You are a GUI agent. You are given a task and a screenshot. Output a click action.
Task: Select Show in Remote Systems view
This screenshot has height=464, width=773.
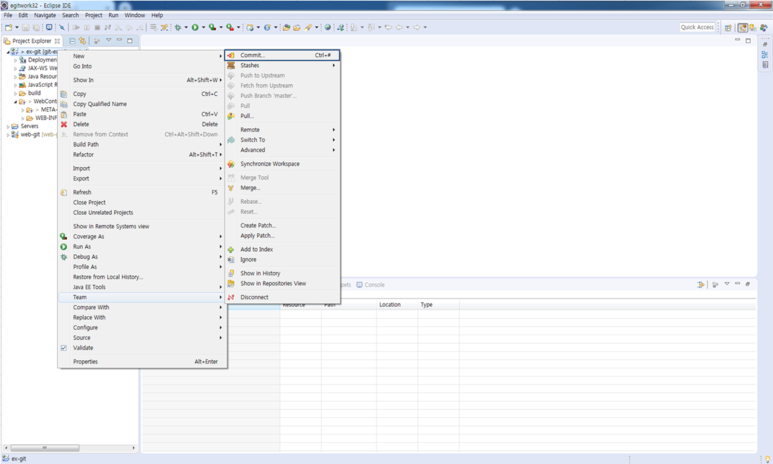[142, 226]
